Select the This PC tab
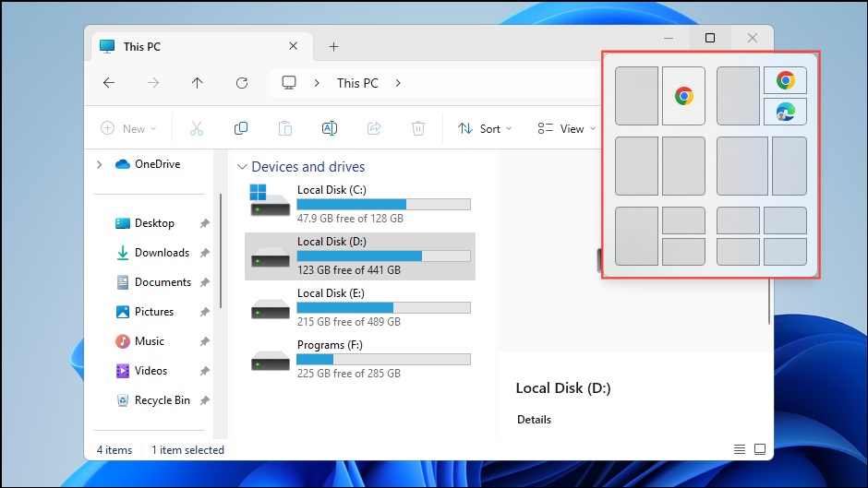The image size is (868, 488). click(201, 46)
